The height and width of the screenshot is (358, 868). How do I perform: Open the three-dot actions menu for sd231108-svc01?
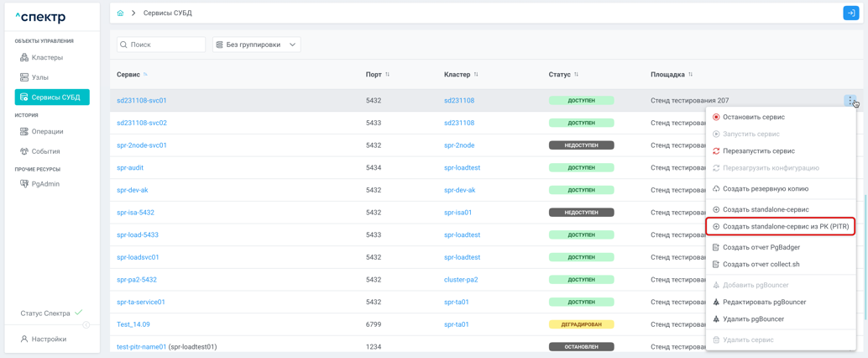(850, 101)
